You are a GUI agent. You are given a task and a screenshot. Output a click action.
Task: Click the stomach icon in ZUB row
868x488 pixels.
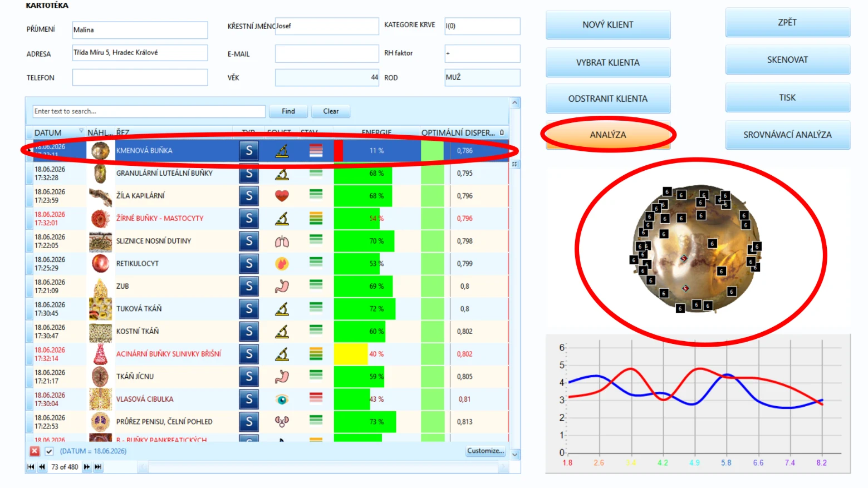(x=282, y=286)
